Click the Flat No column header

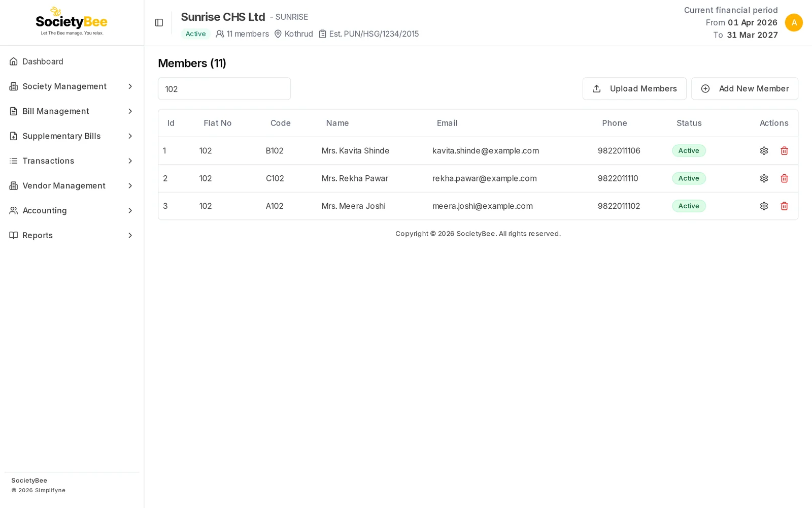(218, 123)
